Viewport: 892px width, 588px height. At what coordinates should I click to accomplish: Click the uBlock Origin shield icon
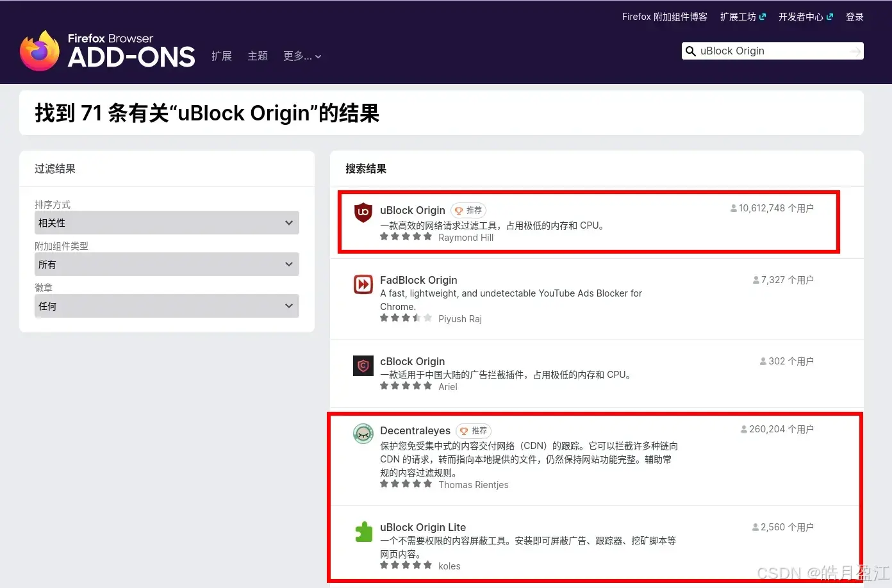(x=363, y=212)
